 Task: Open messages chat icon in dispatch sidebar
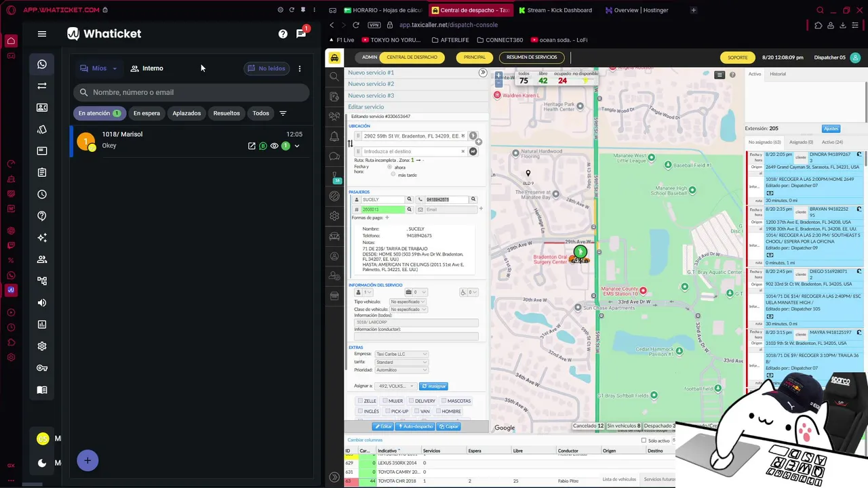coord(334,157)
